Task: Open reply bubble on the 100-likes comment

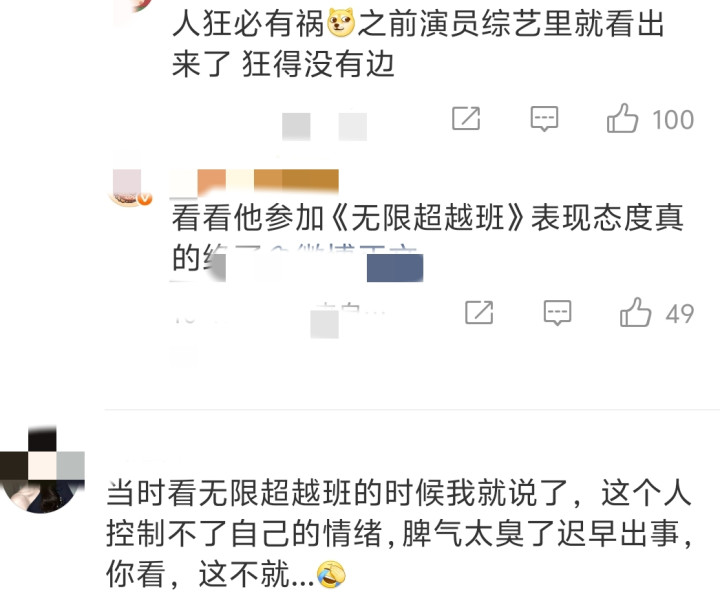Action: click(544, 118)
